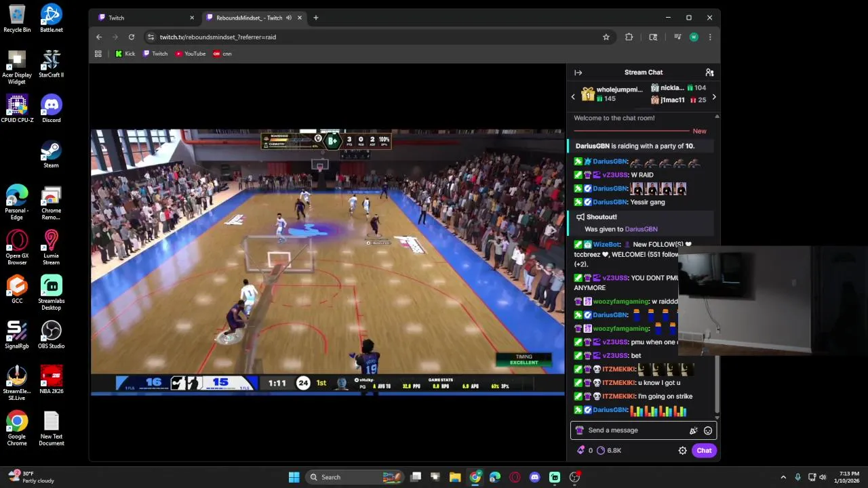This screenshot has width=868, height=488.
Task: Open media controls icon in Chrome toolbar
Action: pos(677,37)
